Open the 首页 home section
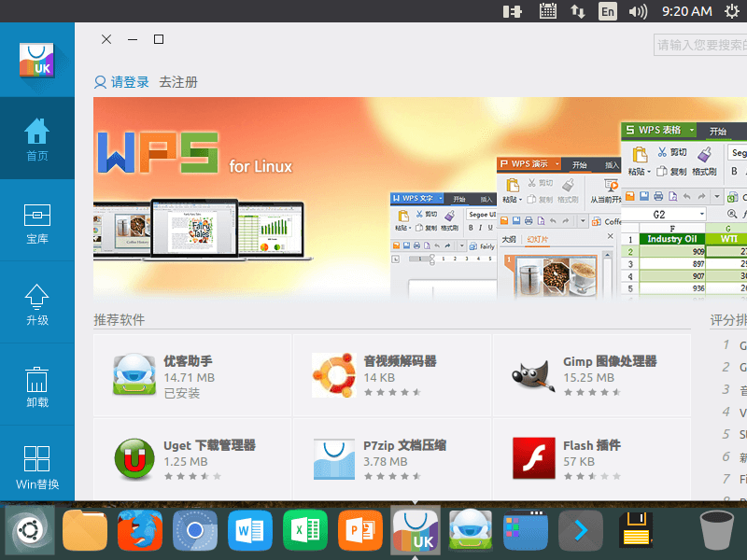 pyautogui.click(x=37, y=138)
